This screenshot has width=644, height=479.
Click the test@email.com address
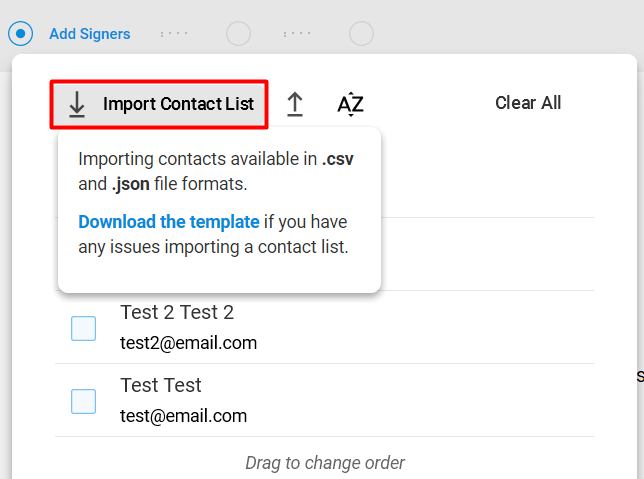[x=184, y=416]
